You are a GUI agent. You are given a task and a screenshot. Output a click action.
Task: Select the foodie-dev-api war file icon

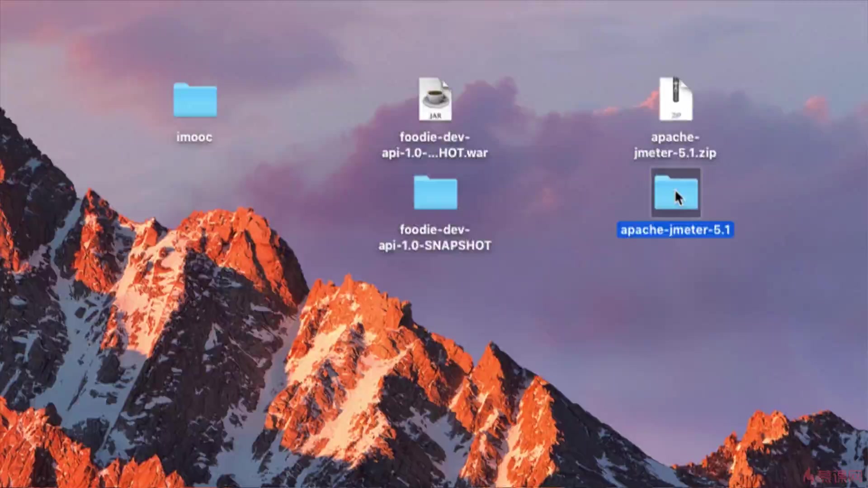coord(435,99)
